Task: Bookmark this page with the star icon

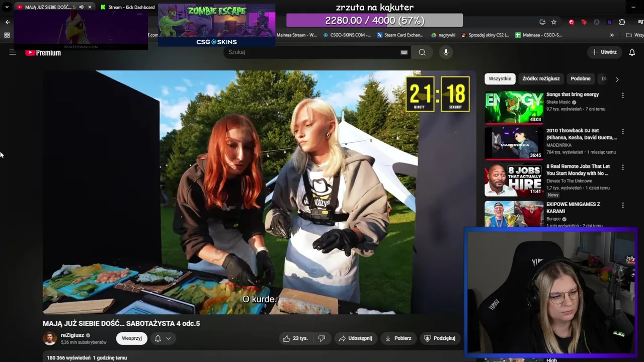Action: coord(554,22)
